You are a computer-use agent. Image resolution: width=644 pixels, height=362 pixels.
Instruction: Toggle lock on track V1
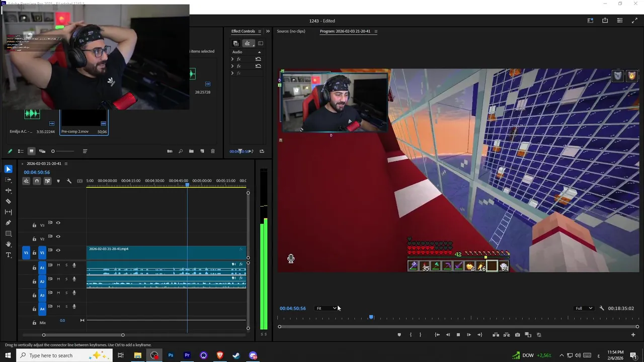(x=34, y=252)
